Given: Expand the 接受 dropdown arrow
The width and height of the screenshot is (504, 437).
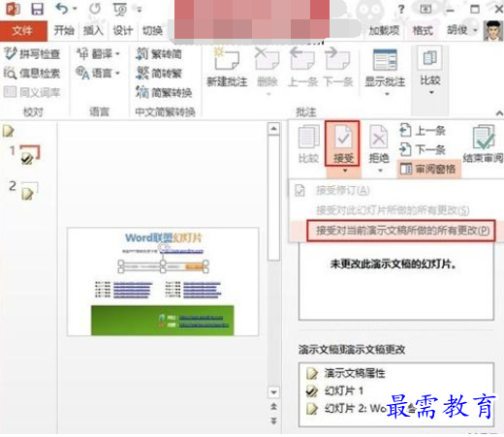Looking at the screenshot, I should tap(345, 171).
